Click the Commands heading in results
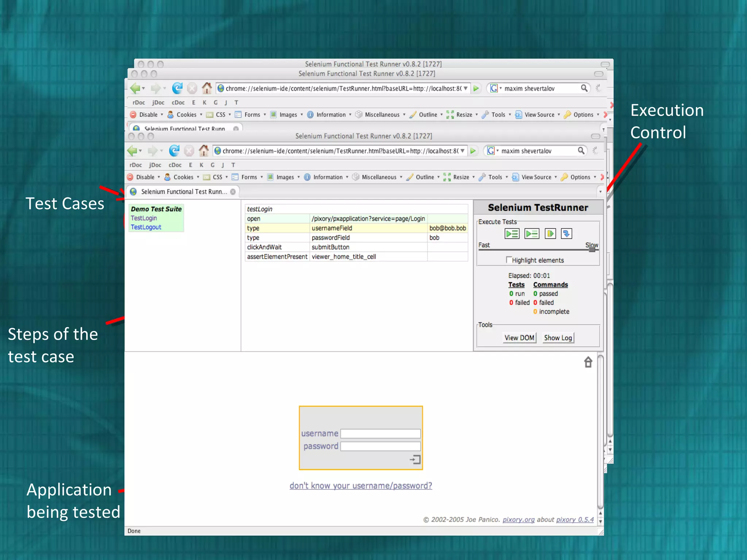 [550, 285]
